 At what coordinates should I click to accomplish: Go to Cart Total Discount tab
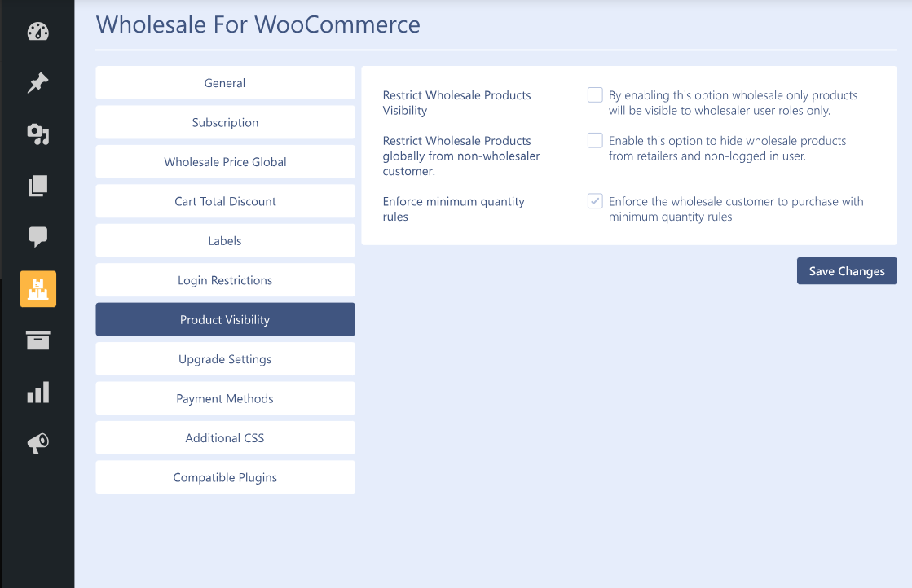[225, 201]
